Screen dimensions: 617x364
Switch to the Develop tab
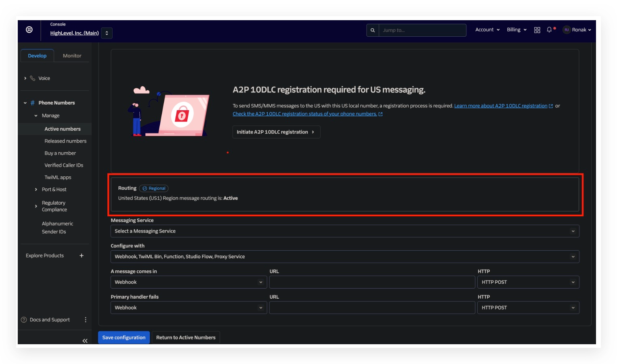coord(37,56)
